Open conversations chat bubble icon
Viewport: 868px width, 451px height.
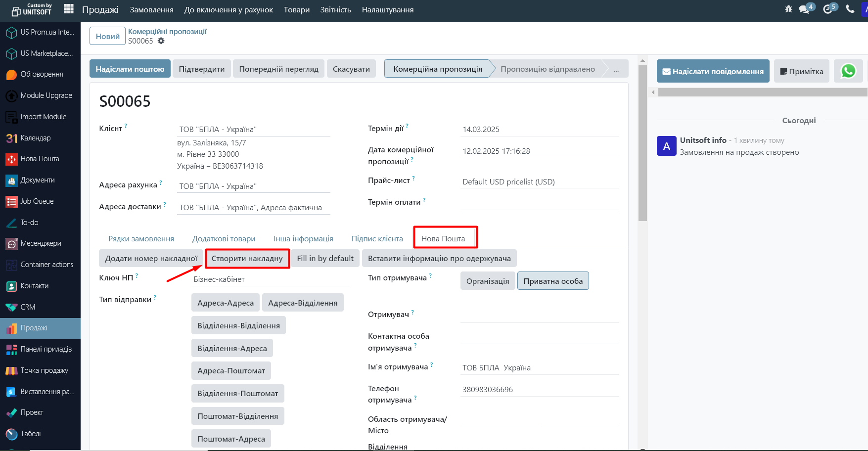click(805, 9)
